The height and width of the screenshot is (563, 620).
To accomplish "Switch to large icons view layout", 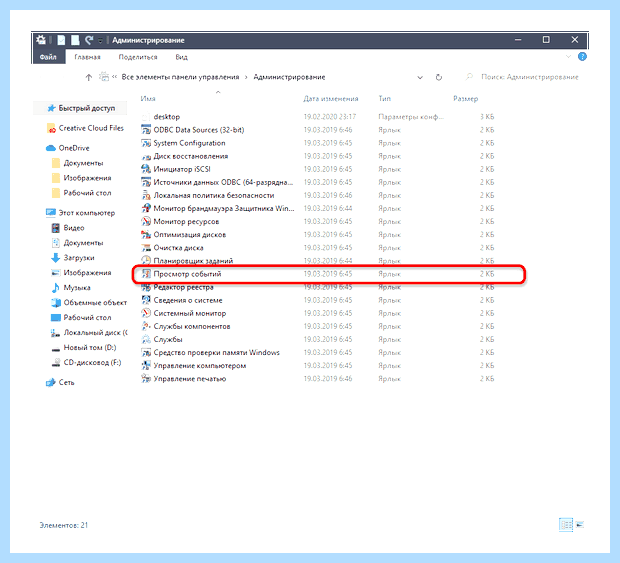I will tap(580, 525).
